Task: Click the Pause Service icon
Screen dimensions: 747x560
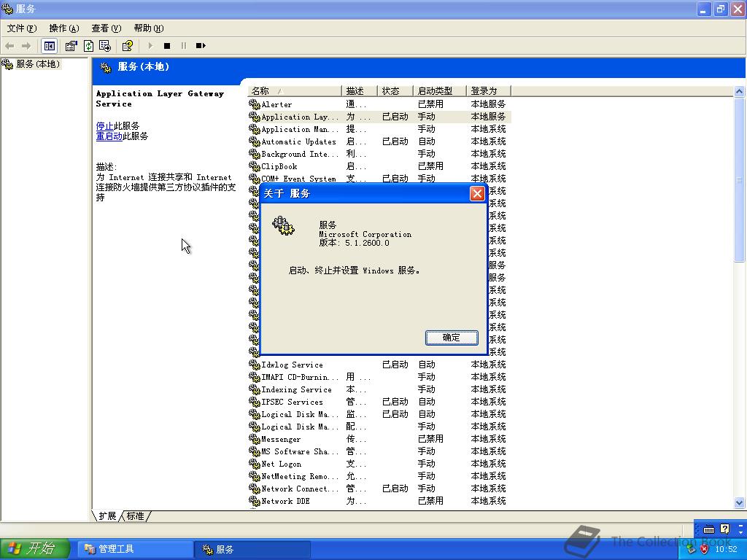Action: pos(184,46)
